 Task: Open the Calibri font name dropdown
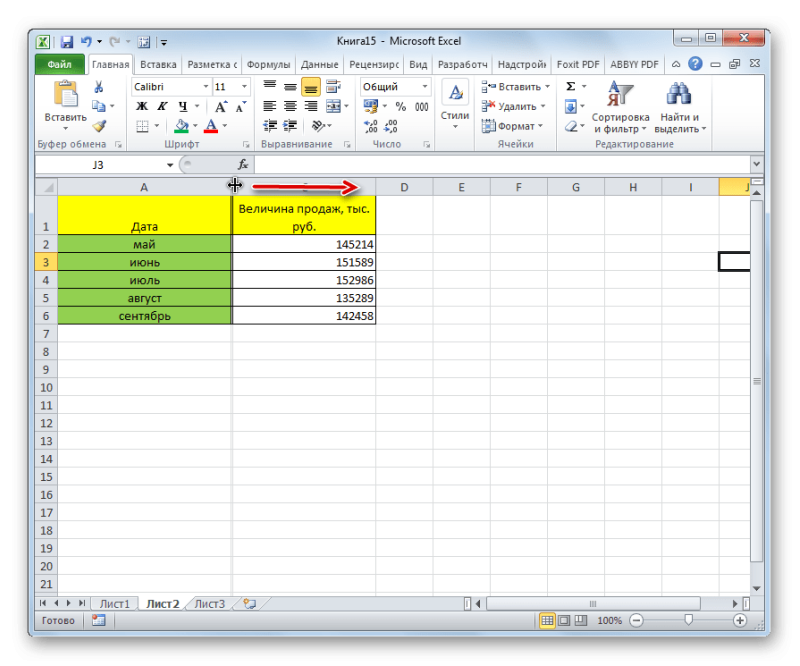click(x=206, y=87)
